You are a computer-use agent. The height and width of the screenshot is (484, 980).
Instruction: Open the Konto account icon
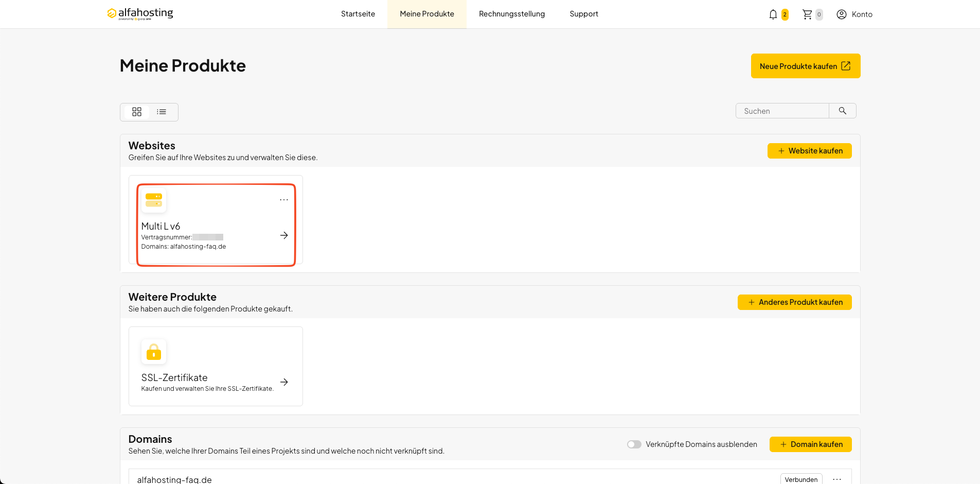pos(842,14)
